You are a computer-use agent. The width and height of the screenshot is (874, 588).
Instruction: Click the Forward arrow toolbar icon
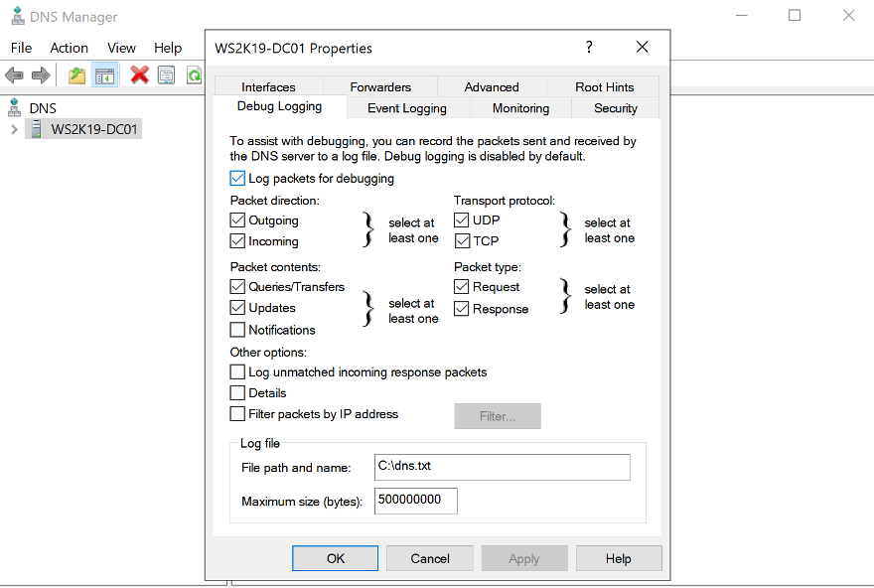[41, 75]
